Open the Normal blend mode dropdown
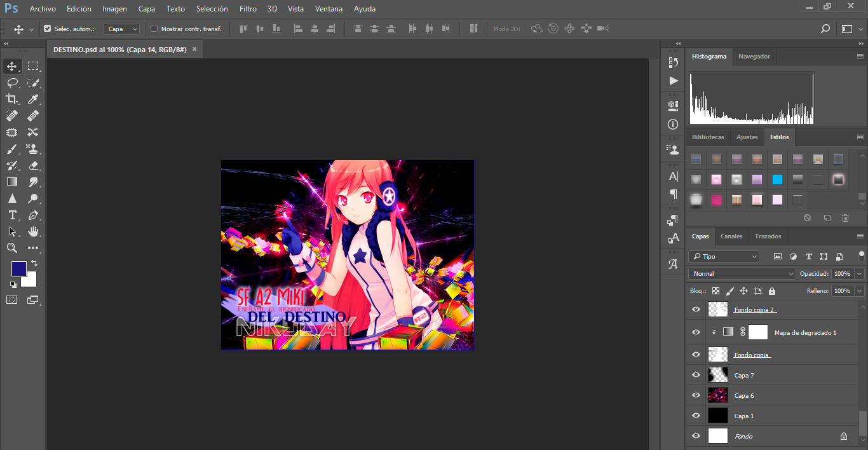 point(742,274)
